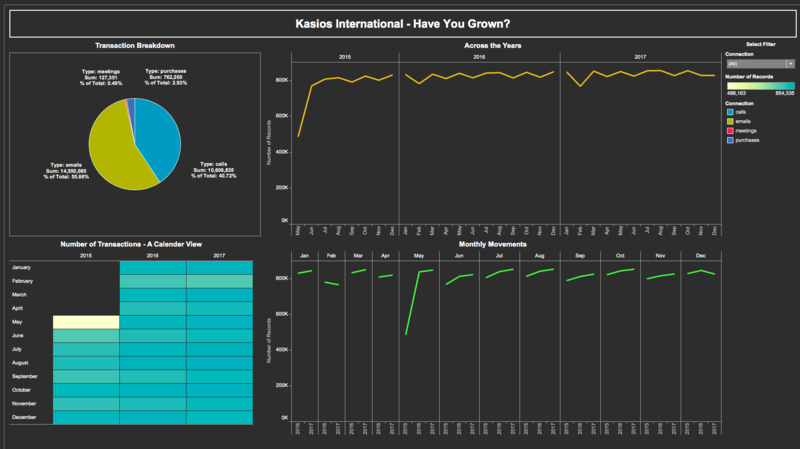Click the Number of Records gradient legend
800x449 pixels.
click(x=761, y=86)
